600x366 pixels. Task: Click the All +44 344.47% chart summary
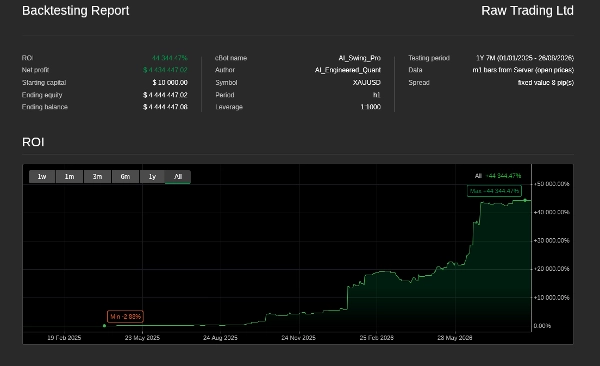coord(498,176)
